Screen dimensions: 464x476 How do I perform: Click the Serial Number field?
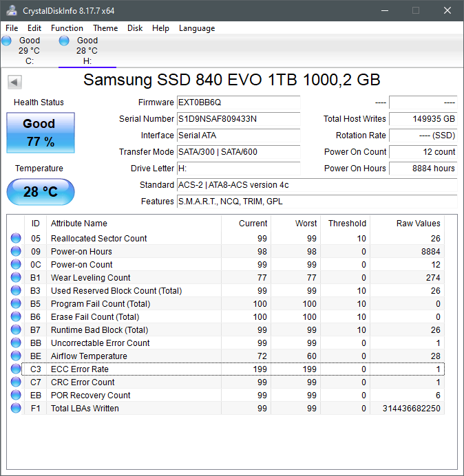238,119
